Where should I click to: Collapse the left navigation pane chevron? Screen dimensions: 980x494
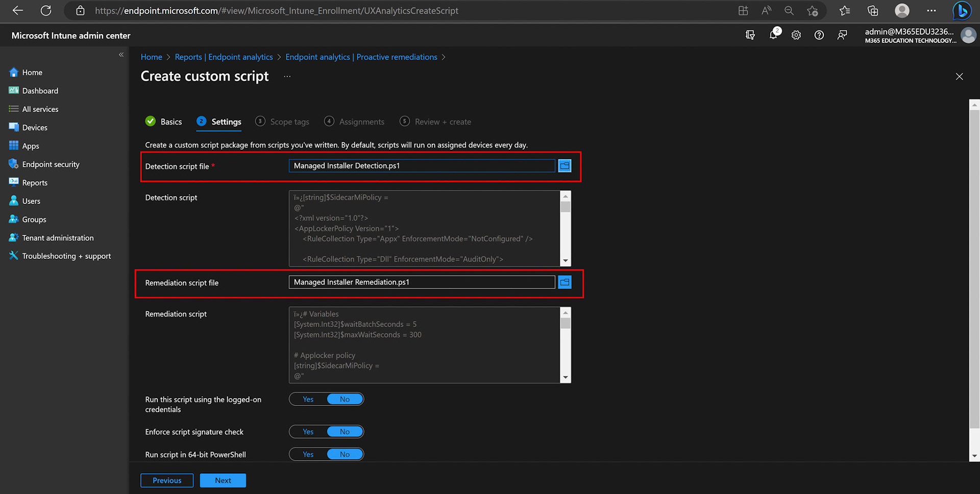(x=121, y=55)
